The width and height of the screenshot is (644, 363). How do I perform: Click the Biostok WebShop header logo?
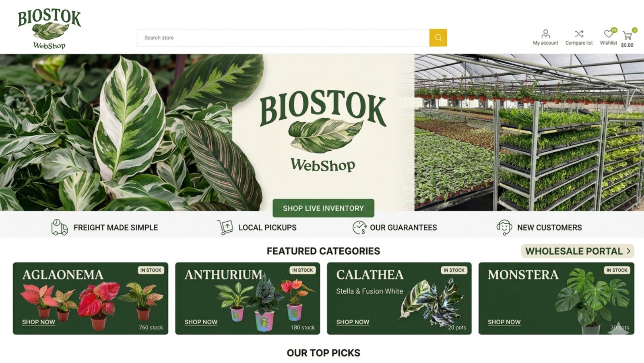coord(49,29)
